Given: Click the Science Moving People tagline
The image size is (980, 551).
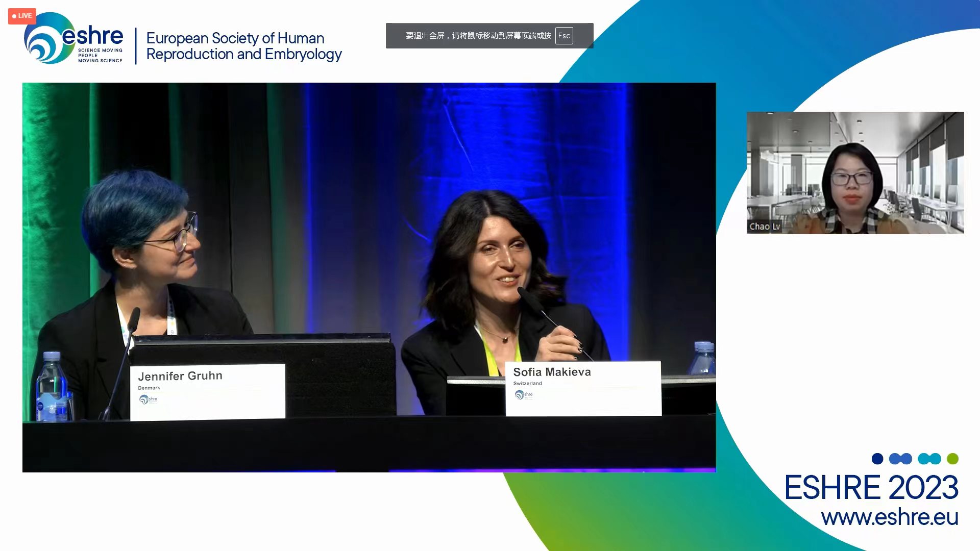Looking at the screenshot, I should click(100, 55).
